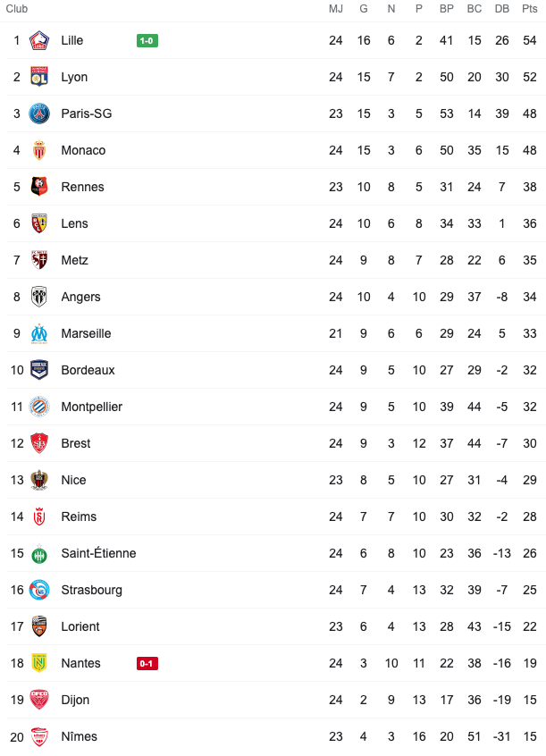The width and height of the screenshot is (546, 756).
Task: Click the Monaco club crest
Action: click(x=39, y=150)
